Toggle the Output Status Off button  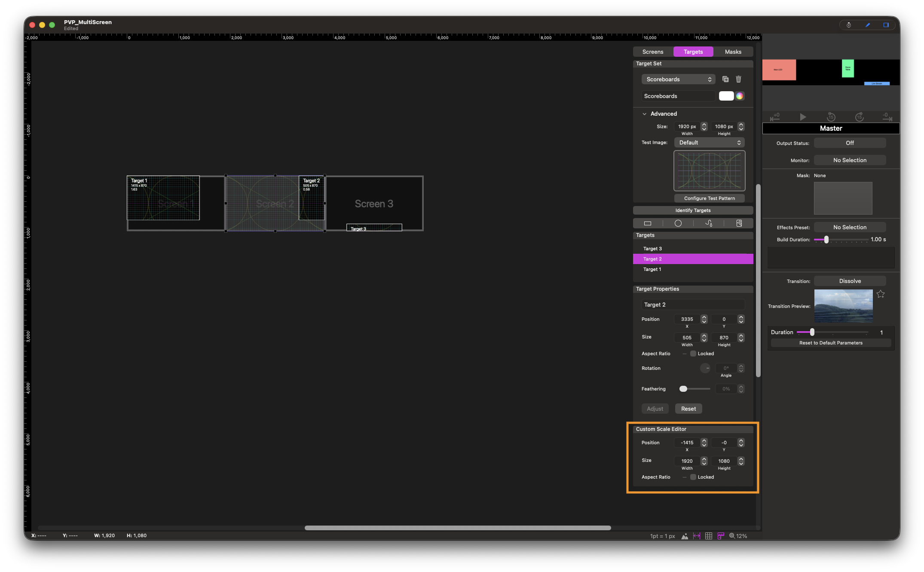coord(850,143)
